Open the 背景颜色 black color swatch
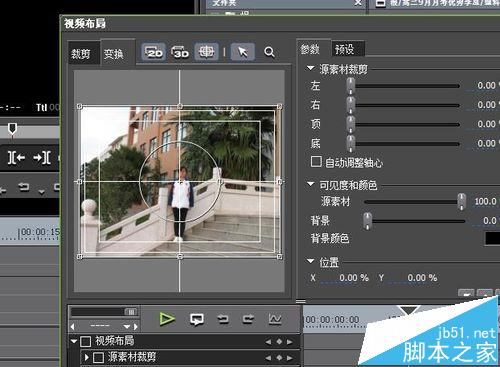The width and height of the screenshot is (500, 367). point(492,238)
